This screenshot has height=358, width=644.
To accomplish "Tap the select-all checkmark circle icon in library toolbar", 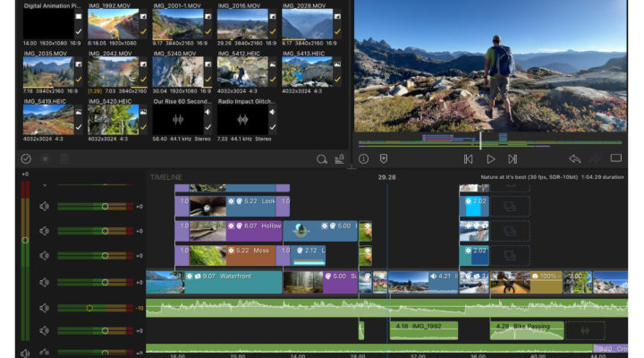I will 26,158.
